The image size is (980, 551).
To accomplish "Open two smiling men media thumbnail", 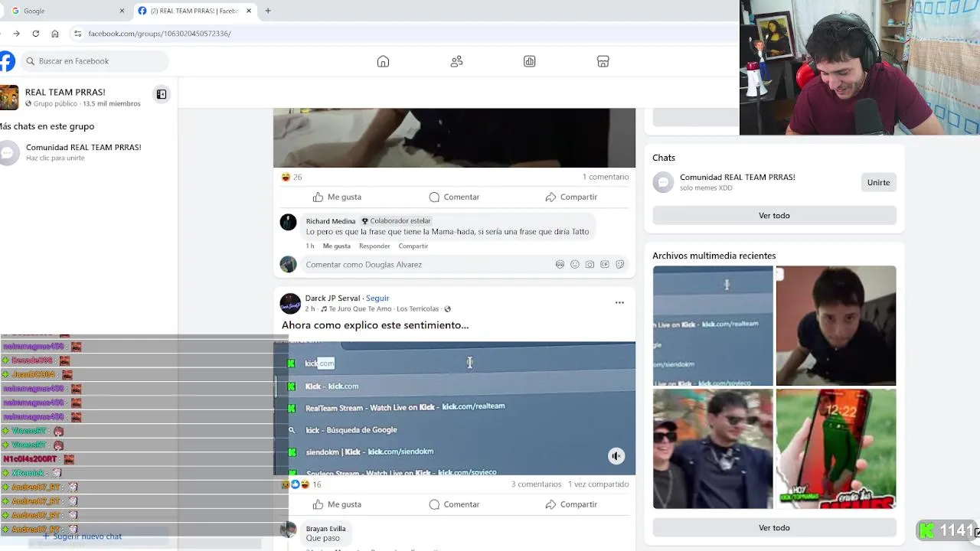I will pyautogui.click(x=713, y=448).
